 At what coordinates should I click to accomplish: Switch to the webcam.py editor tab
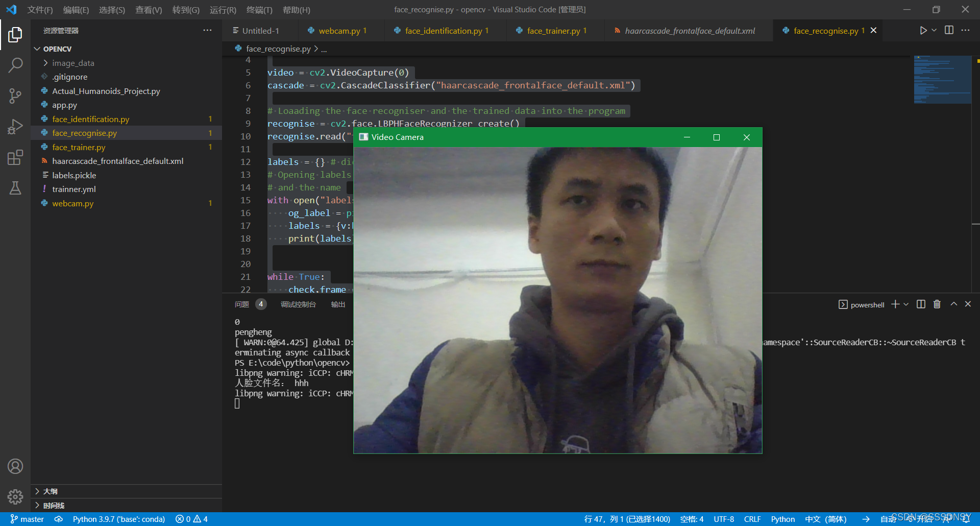(341, 31)
